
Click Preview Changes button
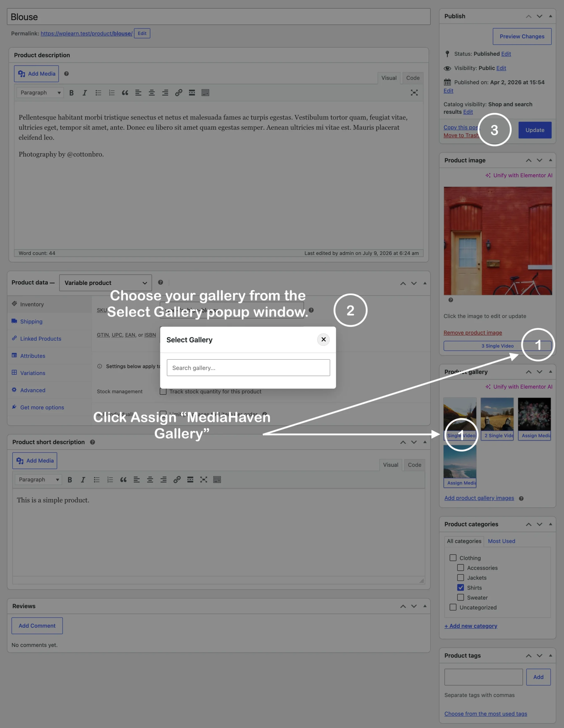pos(522,36)
